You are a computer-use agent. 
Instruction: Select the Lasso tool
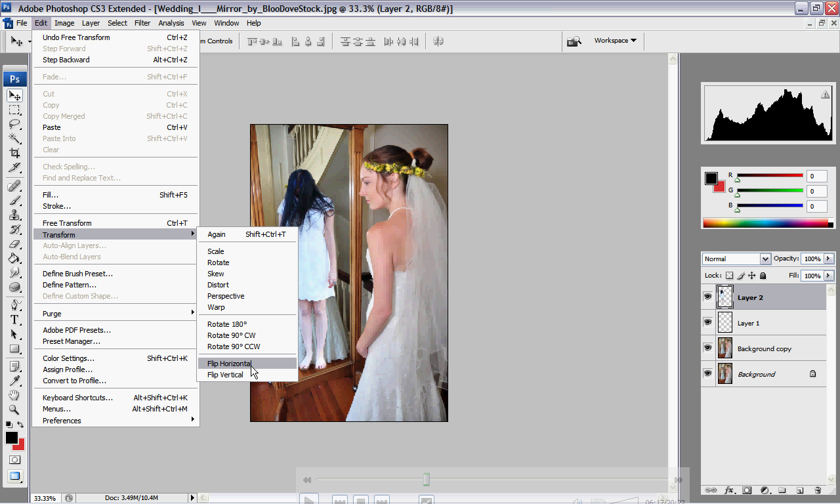click(x=14, y=123)
